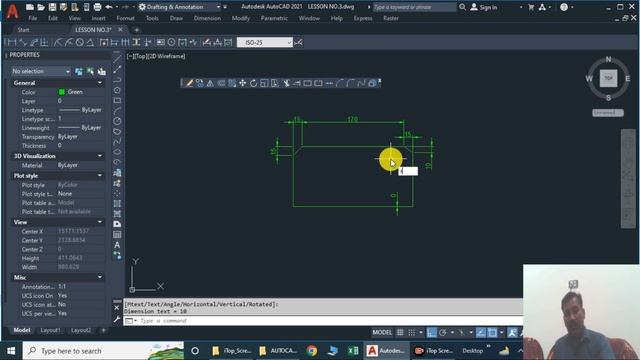
Task: Switch to the Layout2 tab
Action: tap(81, 330)
